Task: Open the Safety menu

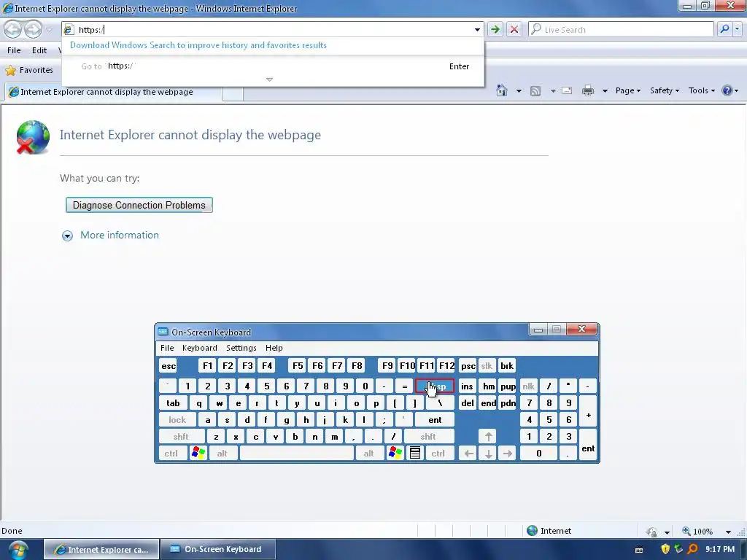Action: pyautogui.click(x=664, y=90)
